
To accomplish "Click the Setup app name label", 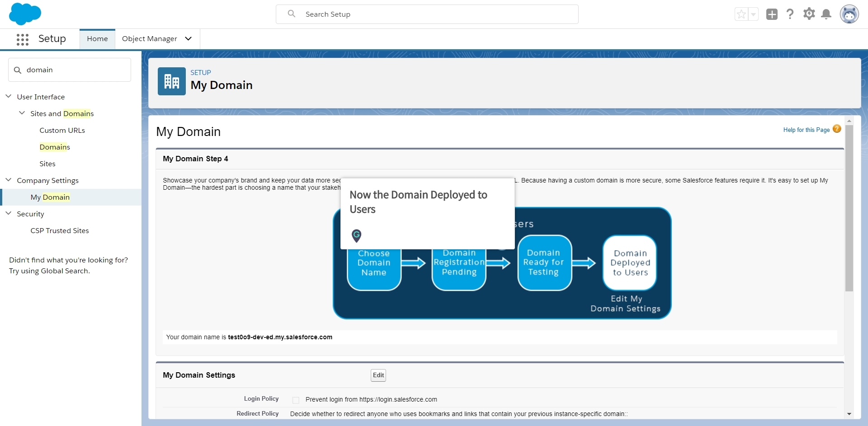I will click(52, 39).
